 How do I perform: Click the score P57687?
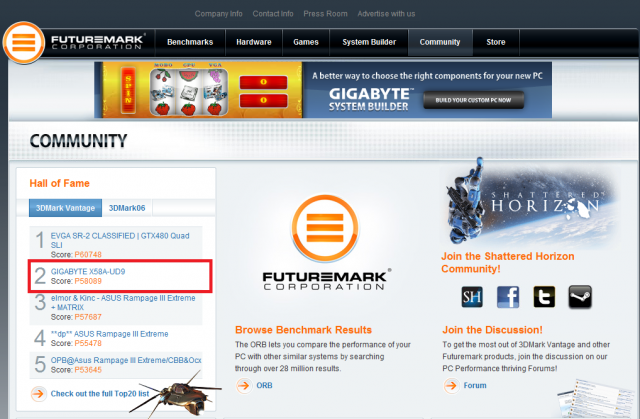(88, 317)
